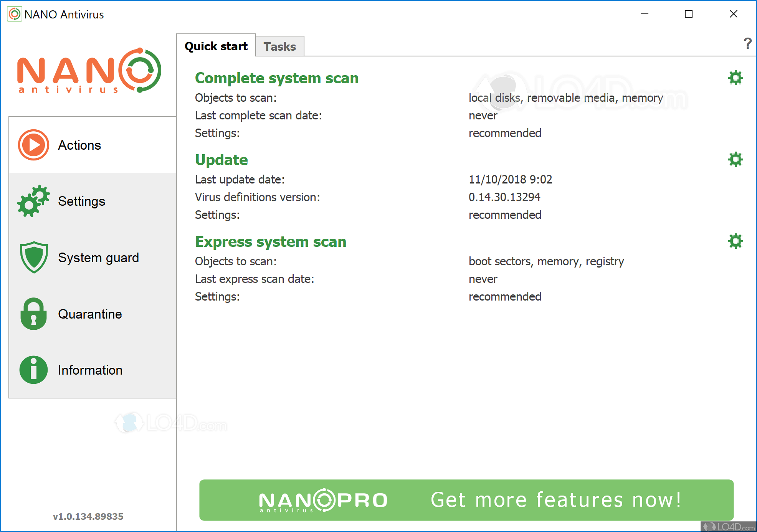Viewport: 757px width, 532px height.
Task: Click the question mark help icon
Action: (x=747, y=43)
